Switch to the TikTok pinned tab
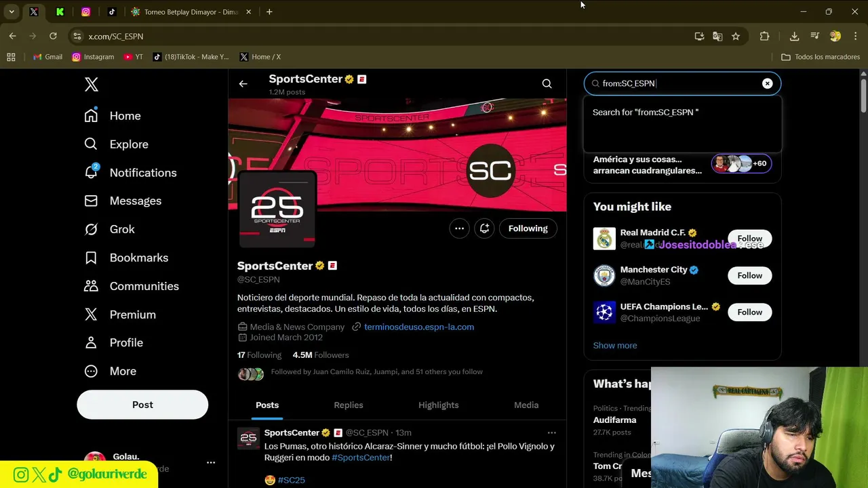The image size is (868, 488). [x=112, y=12]
